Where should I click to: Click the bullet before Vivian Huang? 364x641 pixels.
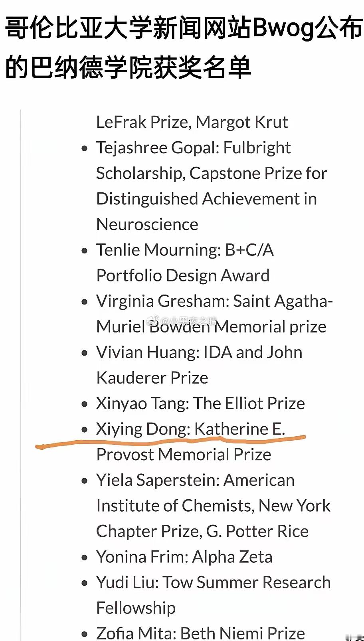[84, 353]
